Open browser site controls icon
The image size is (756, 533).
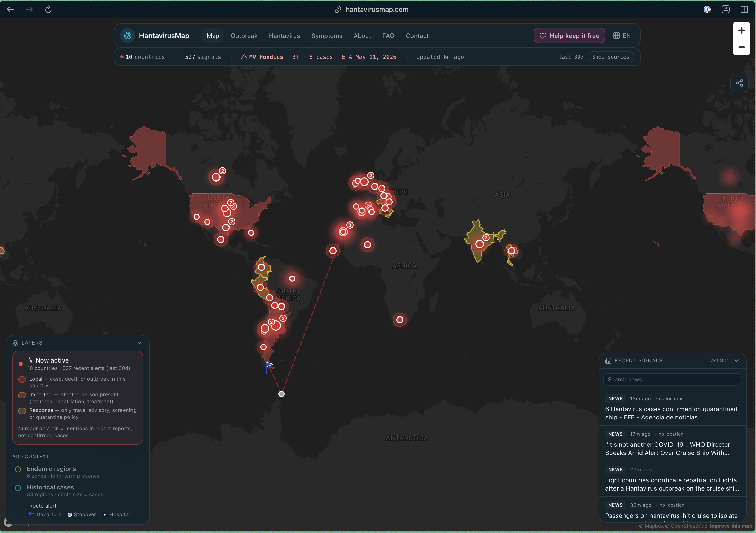(x=725, y=10)
